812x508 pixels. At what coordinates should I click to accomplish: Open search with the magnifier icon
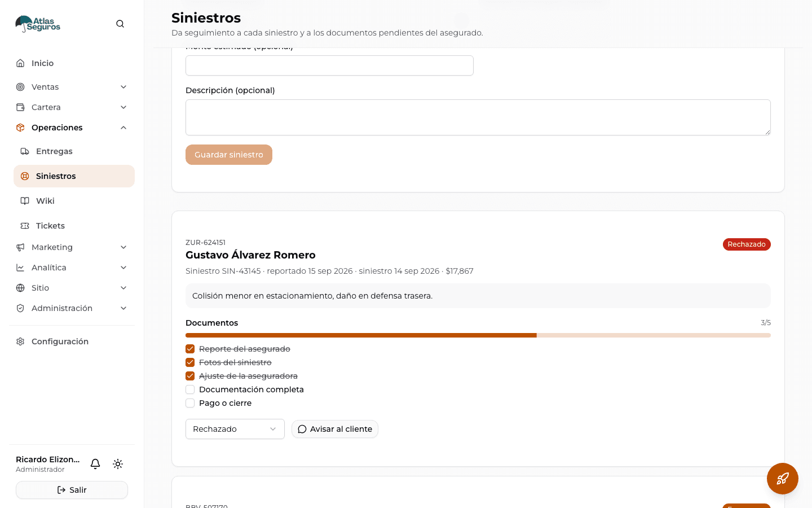click(120, 24)
